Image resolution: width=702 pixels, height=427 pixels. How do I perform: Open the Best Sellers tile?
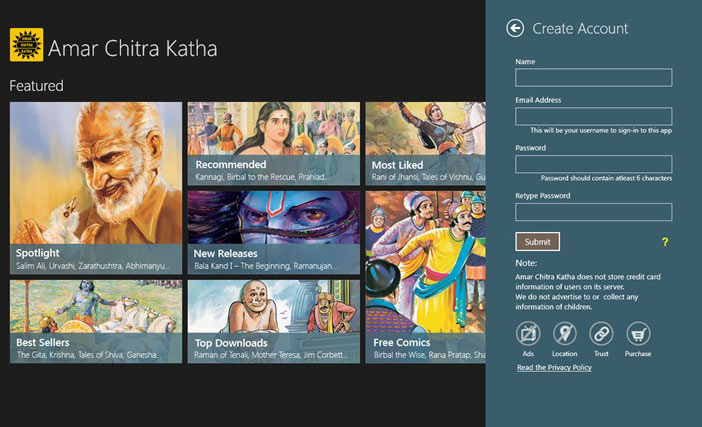click(96, 321)
